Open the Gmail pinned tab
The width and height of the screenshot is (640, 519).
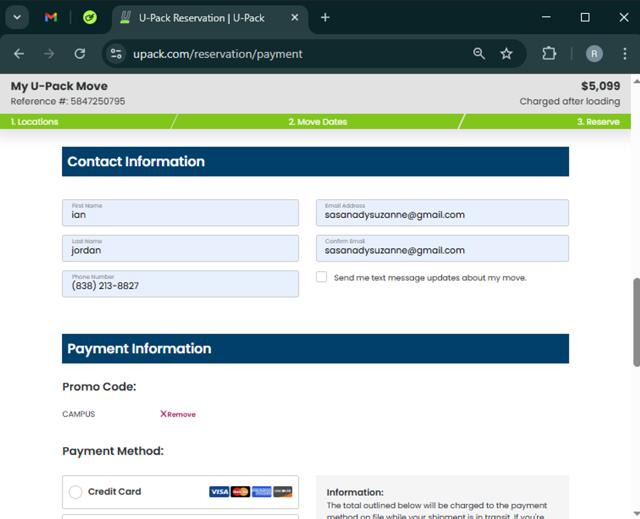click(51, 17)
